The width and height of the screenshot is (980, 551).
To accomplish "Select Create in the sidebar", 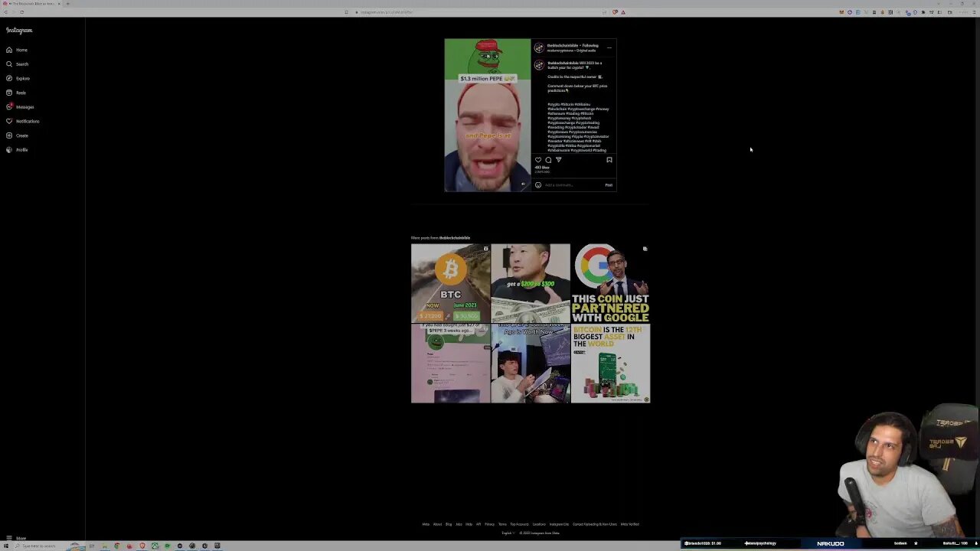I will coord(17,135).
